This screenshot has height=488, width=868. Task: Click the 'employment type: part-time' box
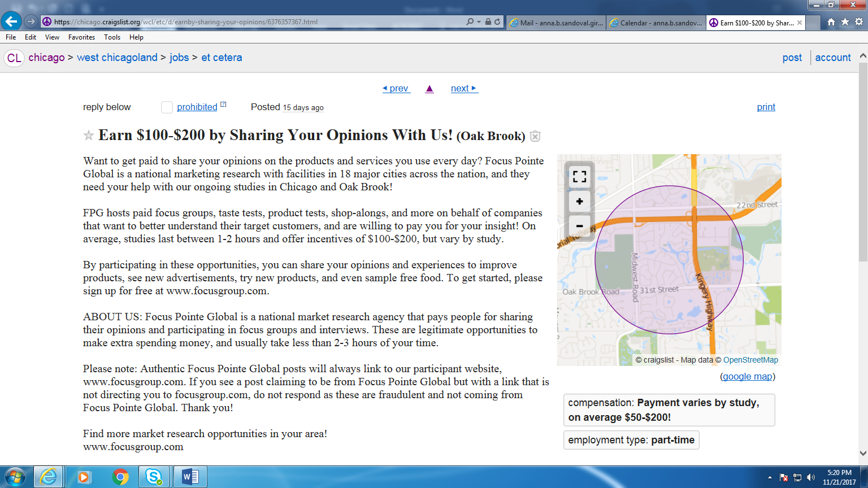pos(631,440)
